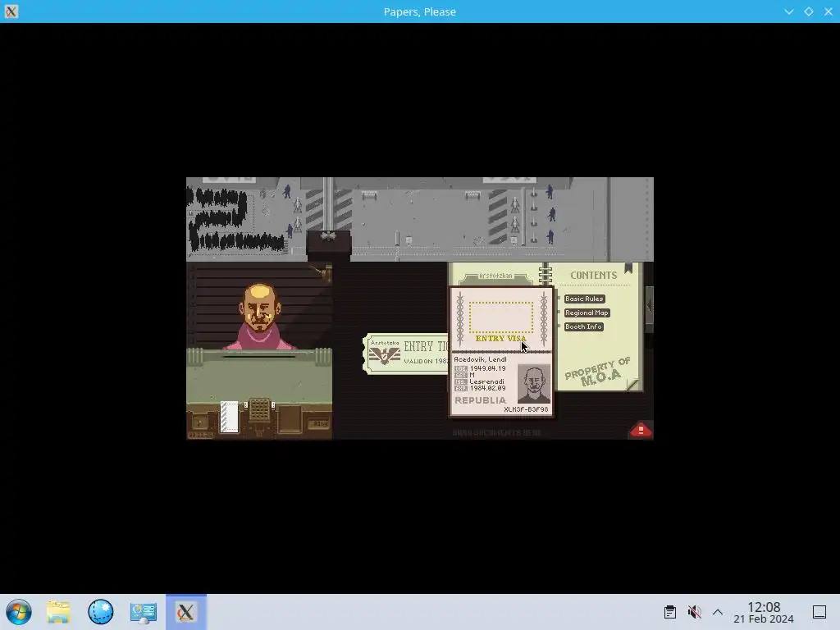This screenshot has height=630, width=840.
Task: Turn the rulebook page corner
Action: 633,384
